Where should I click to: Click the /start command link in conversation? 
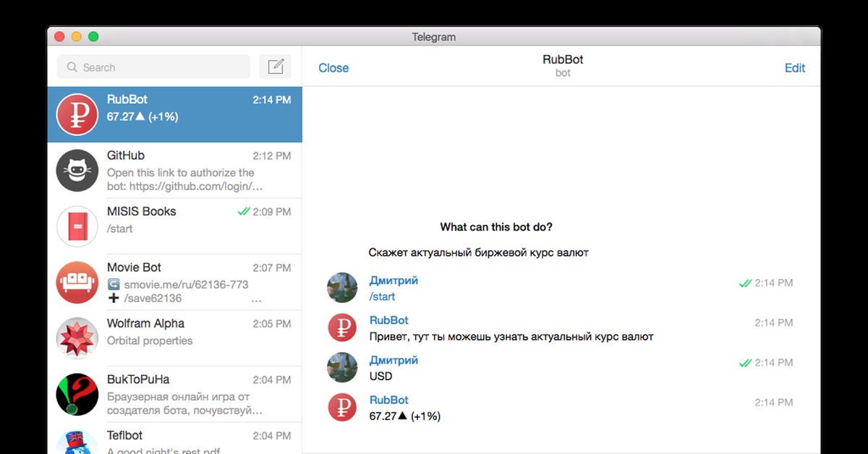click(x=382, y=296)
